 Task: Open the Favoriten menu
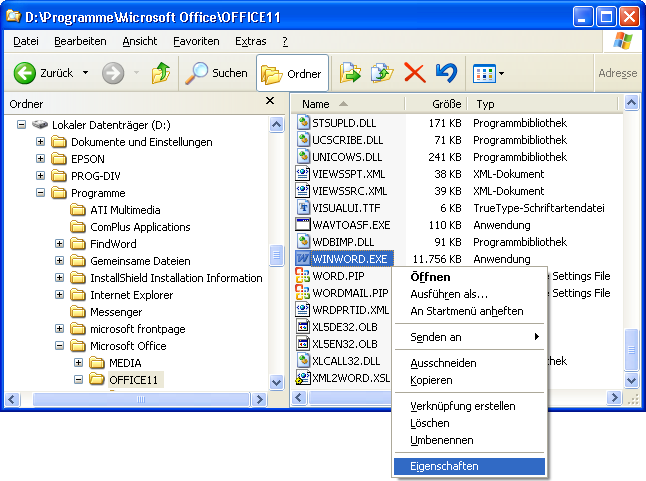[196, 41]
